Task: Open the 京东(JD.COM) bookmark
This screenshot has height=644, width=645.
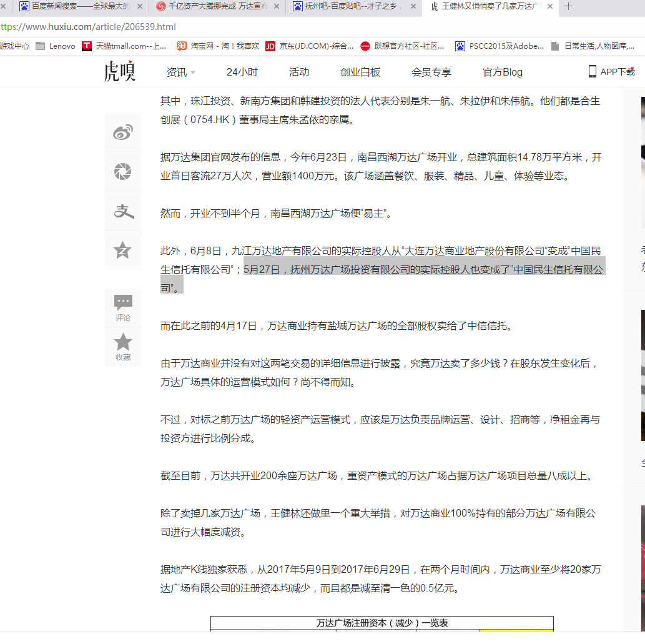Action: (x=309, y=46)
